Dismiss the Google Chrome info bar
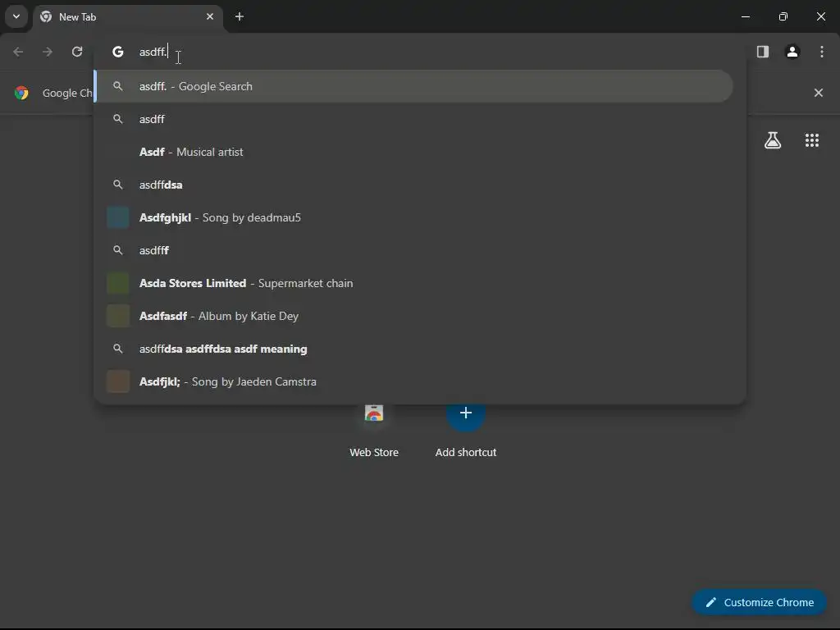Viewport: 840px width, 630px height. click(819, 93)
